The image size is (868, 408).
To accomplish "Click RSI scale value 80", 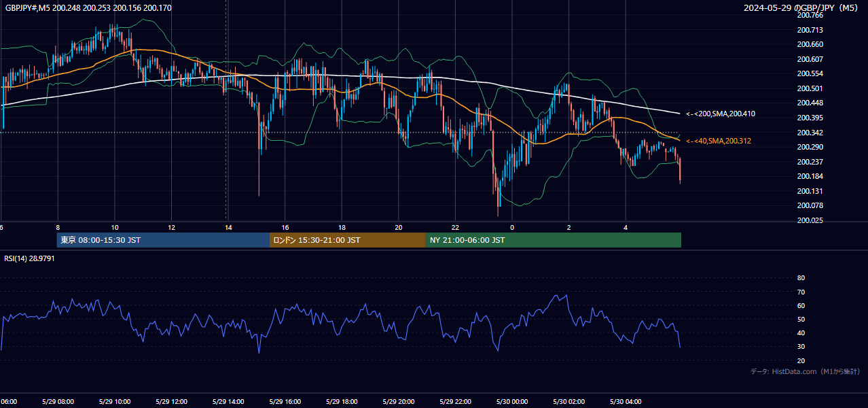I will pos(801,278).
